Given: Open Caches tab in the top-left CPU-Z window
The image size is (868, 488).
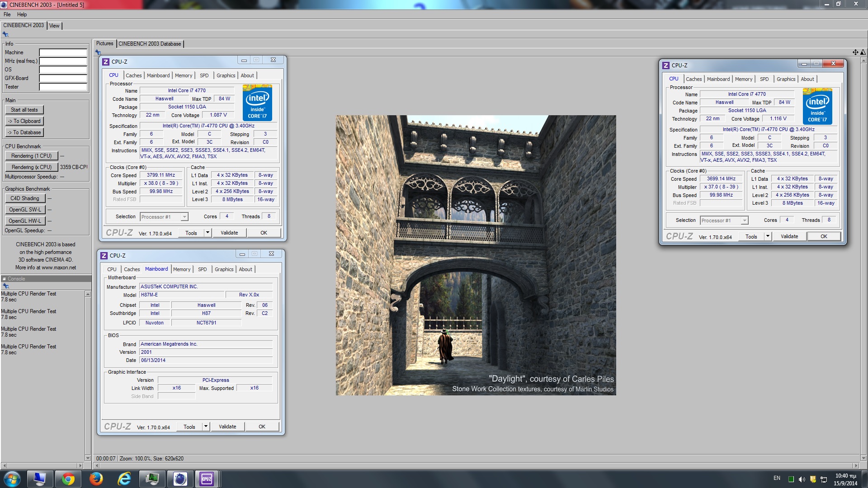Looking at the screenshot, I should [133, 75].
